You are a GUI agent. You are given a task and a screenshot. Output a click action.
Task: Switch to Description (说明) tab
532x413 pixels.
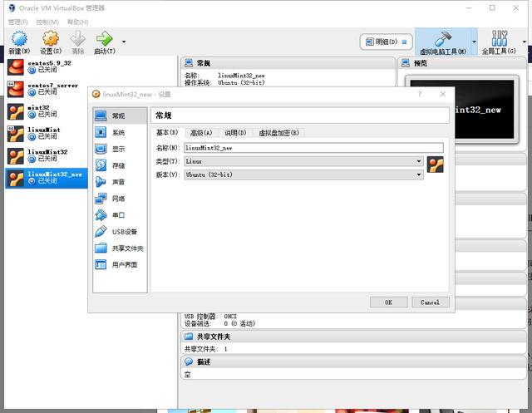pyautogui.click(x=235, y=133)
